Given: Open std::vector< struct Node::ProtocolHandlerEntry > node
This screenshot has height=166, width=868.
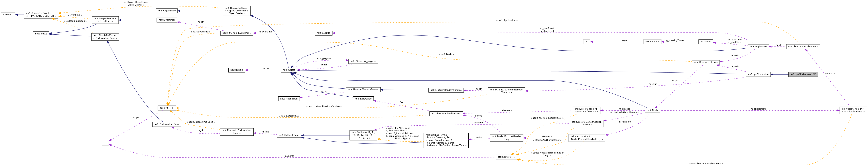Looking at the screenshot, I should 587,138.
